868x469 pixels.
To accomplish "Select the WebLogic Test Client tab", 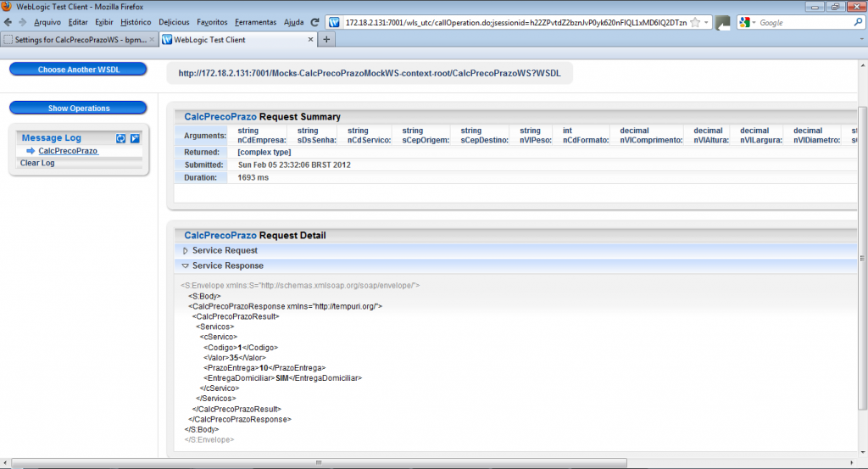I will click(238, 40).
